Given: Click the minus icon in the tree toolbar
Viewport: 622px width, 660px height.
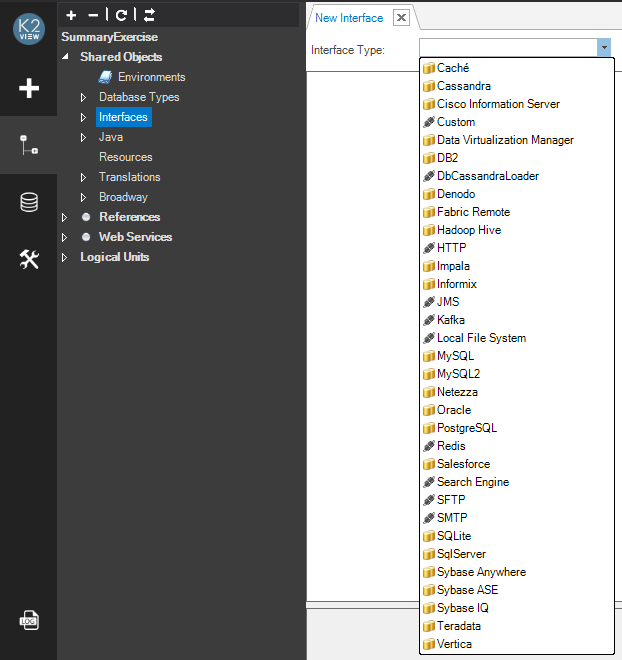Looking at the screenshot, I should (94, 15).
